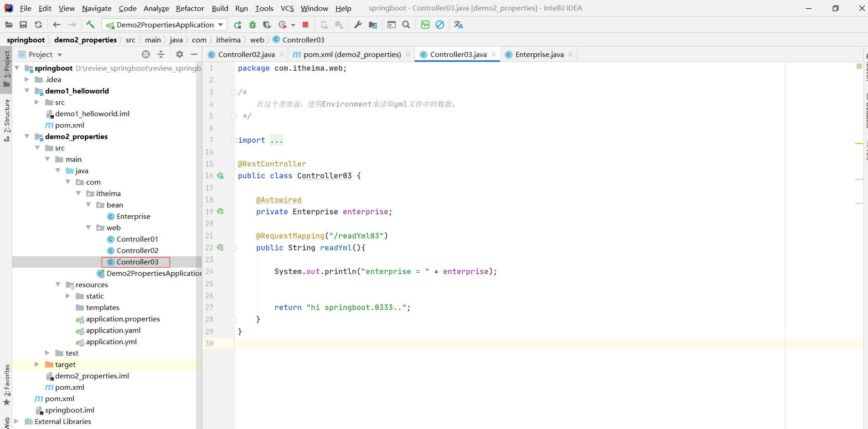This screenshot has width=868, height=429.
Task: Select application.yml in the project tree
Action: coord(111,341)
